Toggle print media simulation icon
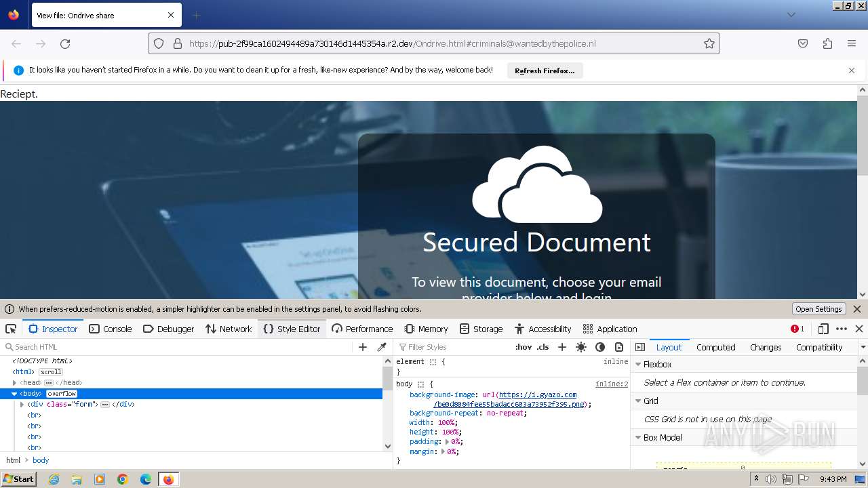Image resolution: width=868 pixels, height=488 pixels. tap(619, 347)
